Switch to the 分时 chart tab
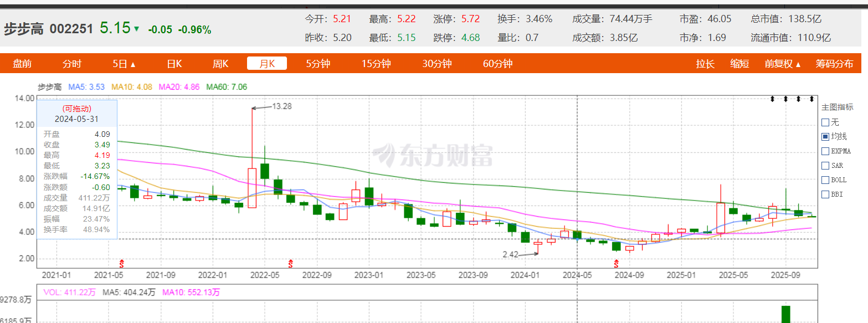868x323 pixels. click(72, 64)
